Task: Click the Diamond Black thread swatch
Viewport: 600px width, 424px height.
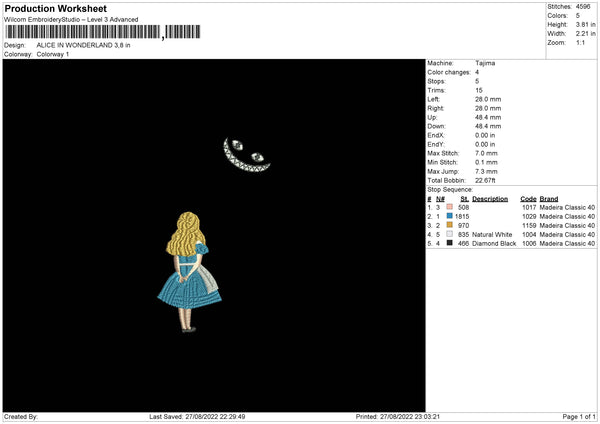Action: [x=449, y=243]
